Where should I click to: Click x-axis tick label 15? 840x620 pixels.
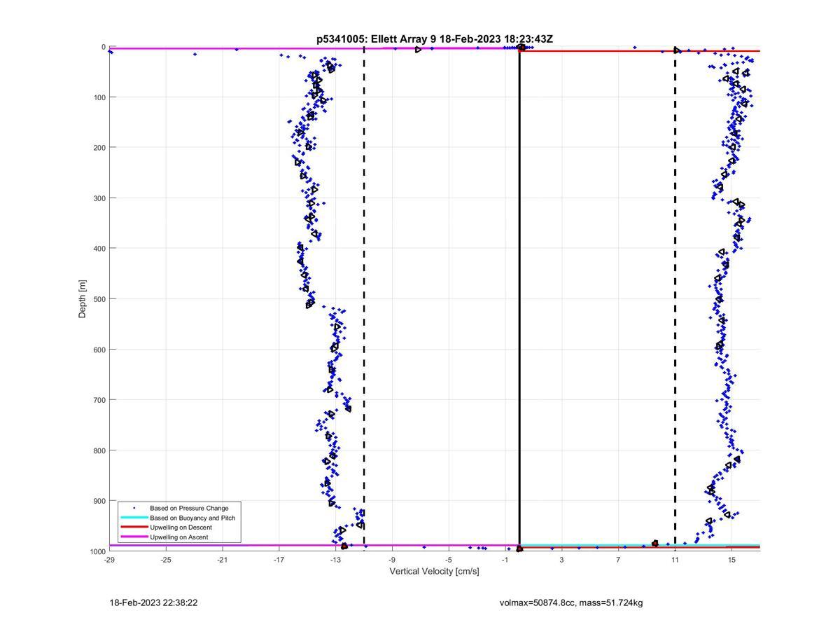731,560
